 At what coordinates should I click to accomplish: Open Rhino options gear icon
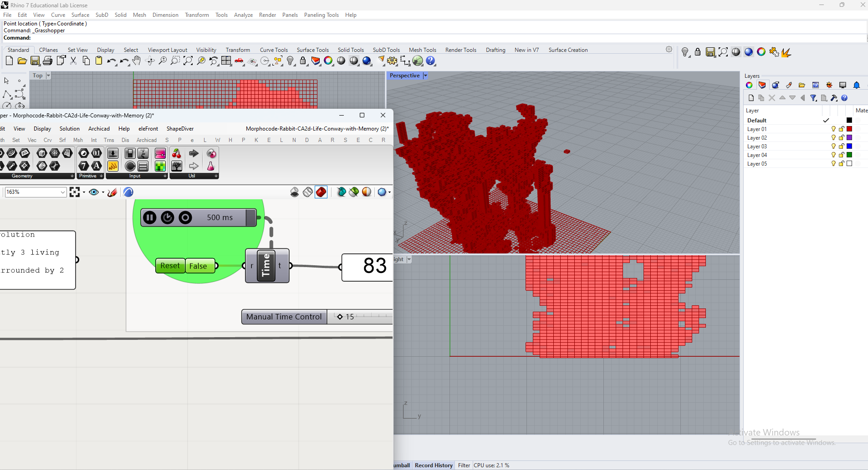click(392, 61)
